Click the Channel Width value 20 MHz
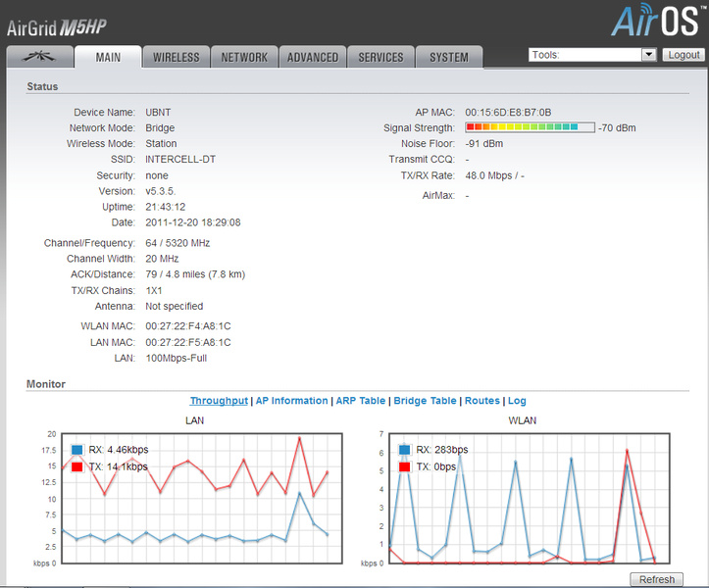 (x=162, y=259)
